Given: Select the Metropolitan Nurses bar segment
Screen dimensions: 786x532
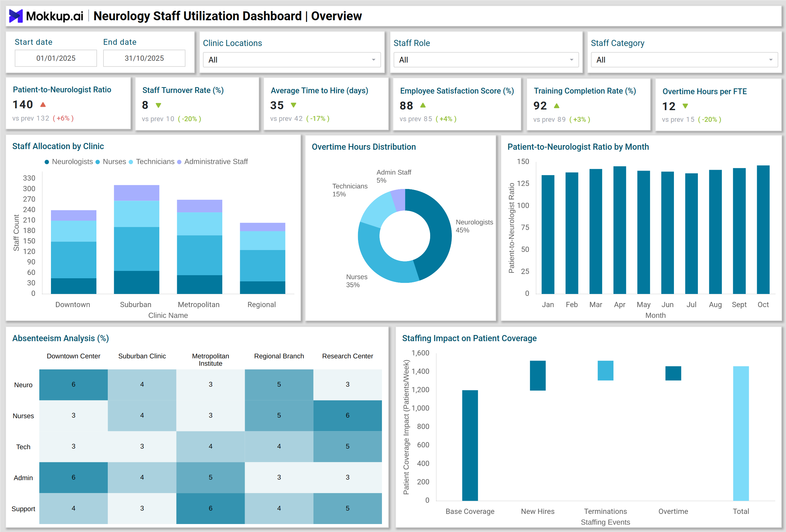Looking at the screenshot, I should [x=200, y=255].
